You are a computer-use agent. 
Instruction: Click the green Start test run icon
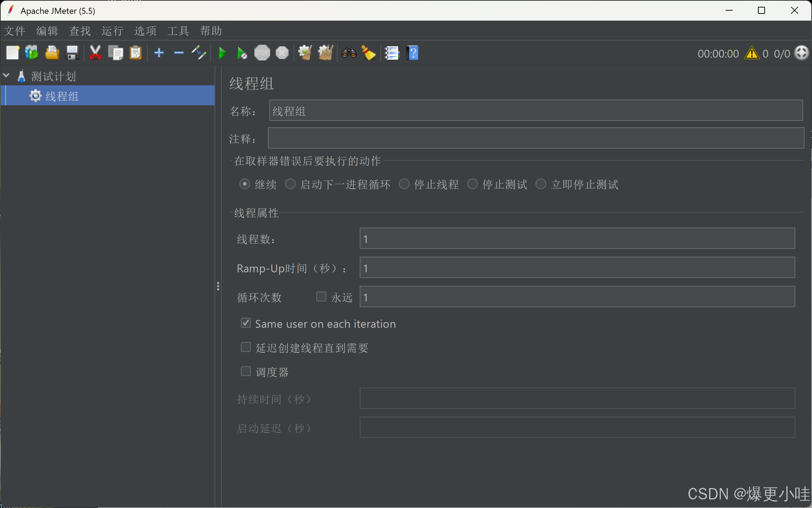222,53
